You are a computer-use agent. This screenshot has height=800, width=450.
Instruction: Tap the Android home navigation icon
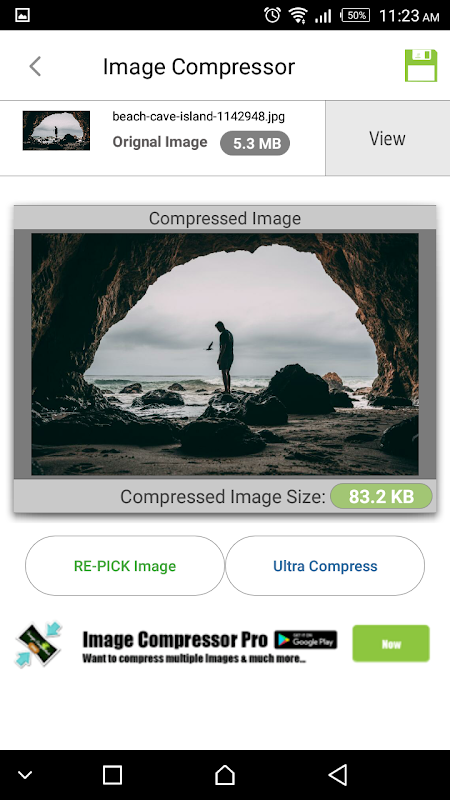224,775
